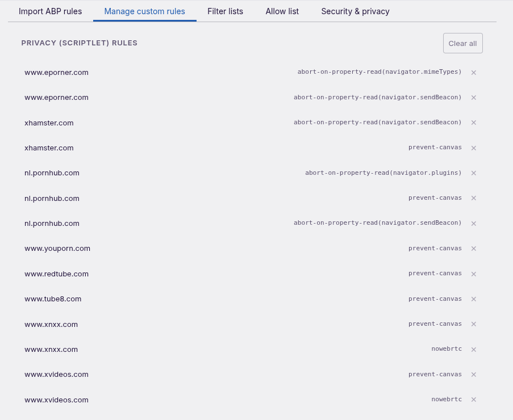Select nl.pornhub.com domain in plugins row
513x420 pixels.
pos(52,173)
